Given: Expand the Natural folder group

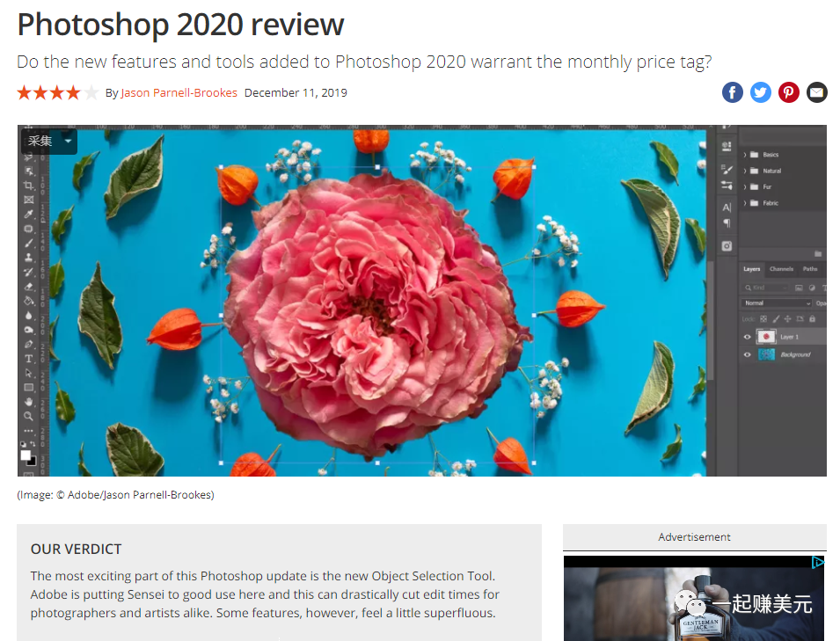Looking at the screenshot, I should point(745,171).
